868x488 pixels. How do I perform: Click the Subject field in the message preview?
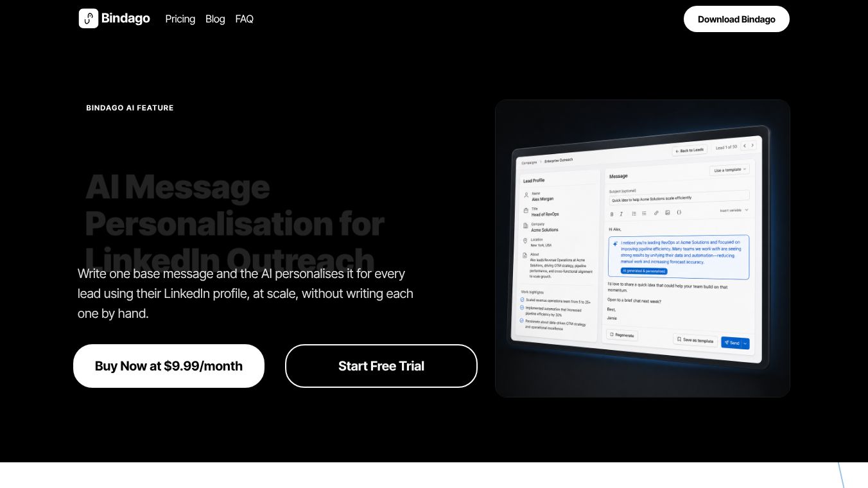pos(679,198)
